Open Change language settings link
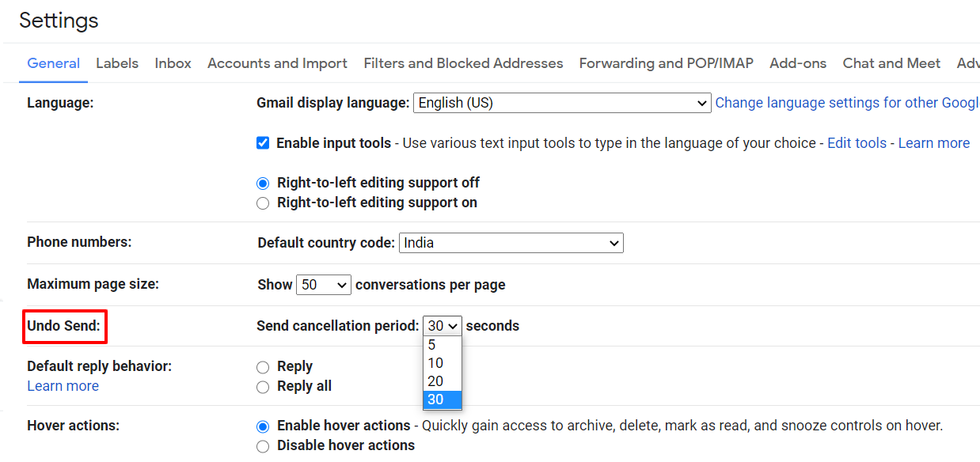This screenshot has width=980, height=462. [846, 102]
